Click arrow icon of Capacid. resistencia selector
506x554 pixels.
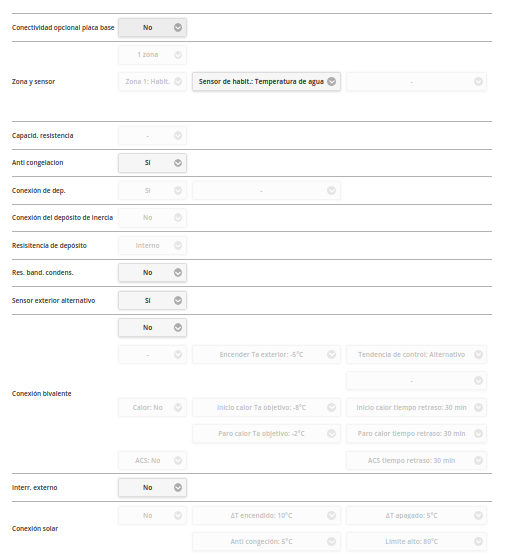coord(178,136)
